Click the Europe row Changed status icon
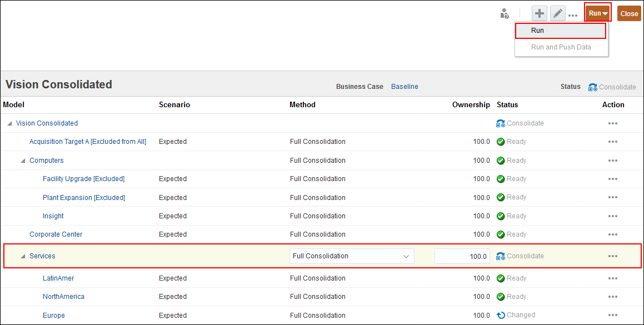The image size is (644, 325). click(501, 316)
